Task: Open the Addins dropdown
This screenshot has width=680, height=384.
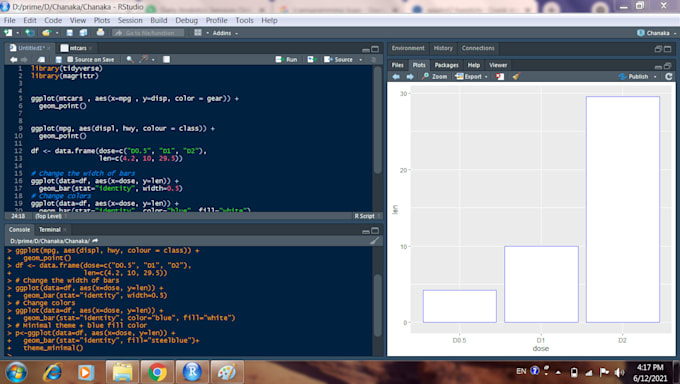Action: [225, 33]
